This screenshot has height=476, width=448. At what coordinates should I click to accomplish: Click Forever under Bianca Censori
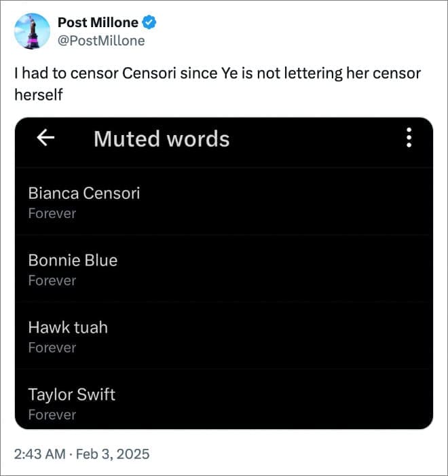click(52, 213)
